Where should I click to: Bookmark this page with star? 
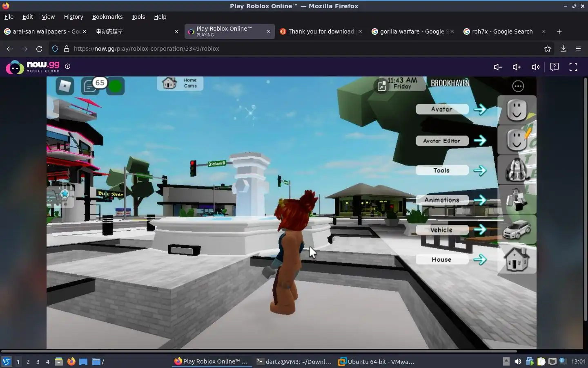click(x=548, y=49)
